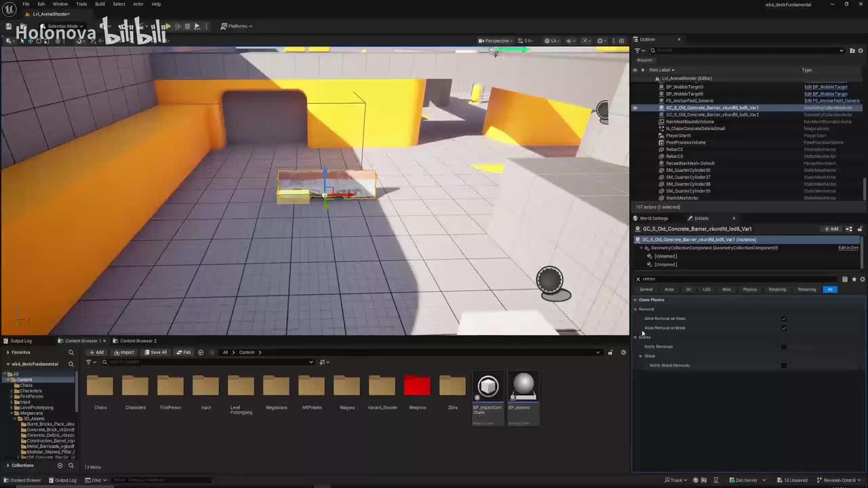Image resolution: width=868 pixels, height=488 pixels.
Task: Search the Favorites section
Action: pyautogui.click(x=71, y=352)
